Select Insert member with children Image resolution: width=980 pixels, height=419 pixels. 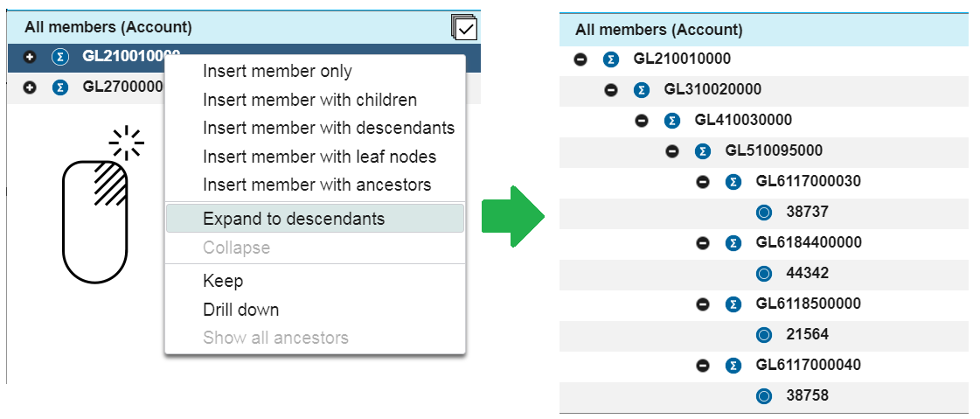pyautogui.click(x=310, y=100)
